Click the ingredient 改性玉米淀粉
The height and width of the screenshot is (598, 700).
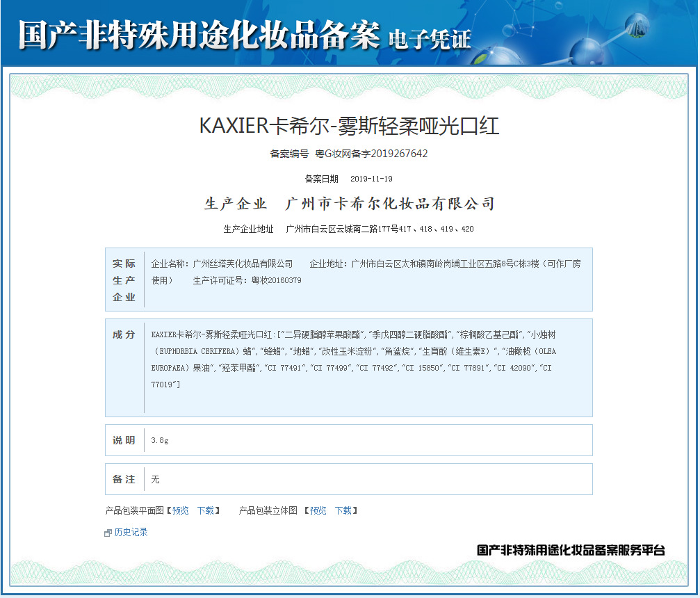click(346, 351)
